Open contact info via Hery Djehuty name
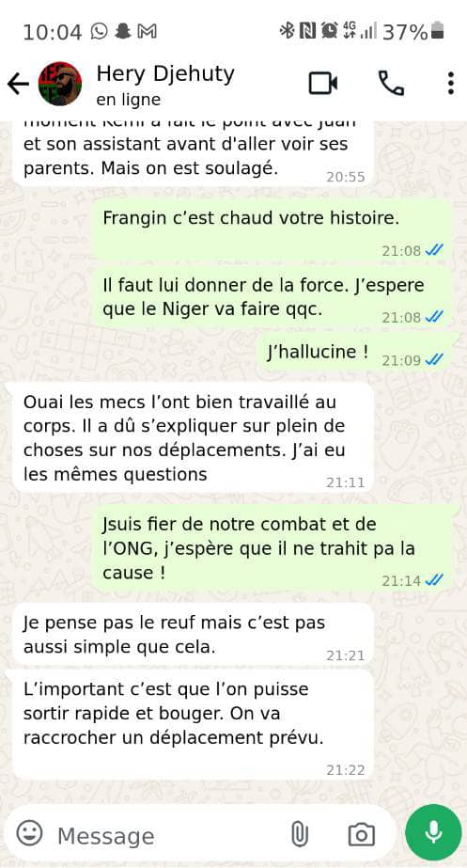 (x=165, y=73)
